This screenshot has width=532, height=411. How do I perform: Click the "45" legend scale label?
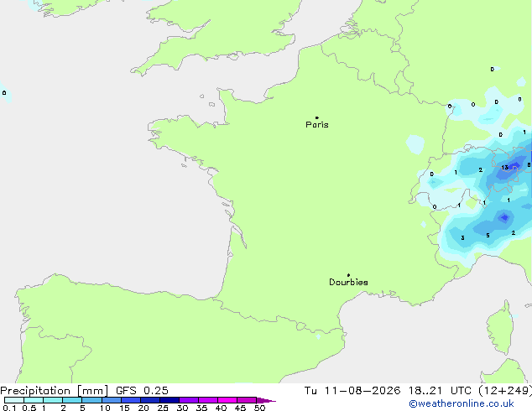click(240, 408)
